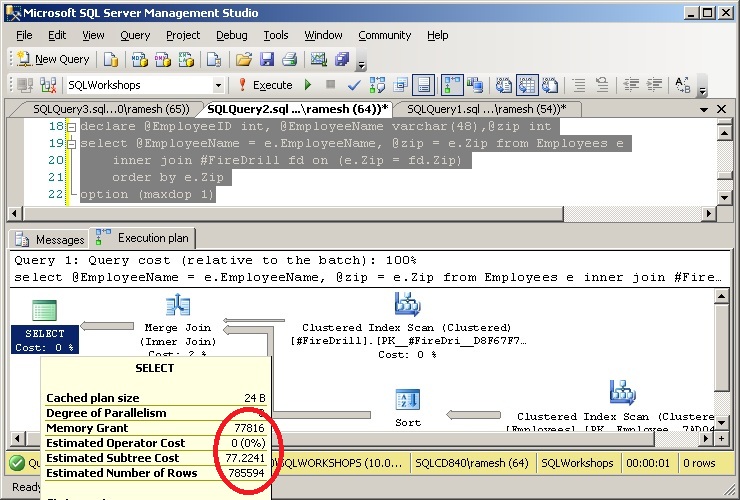This screenshot has width=740, height=500.
Task: Save the query with the floppy icon
Action: tap(267, 59)
